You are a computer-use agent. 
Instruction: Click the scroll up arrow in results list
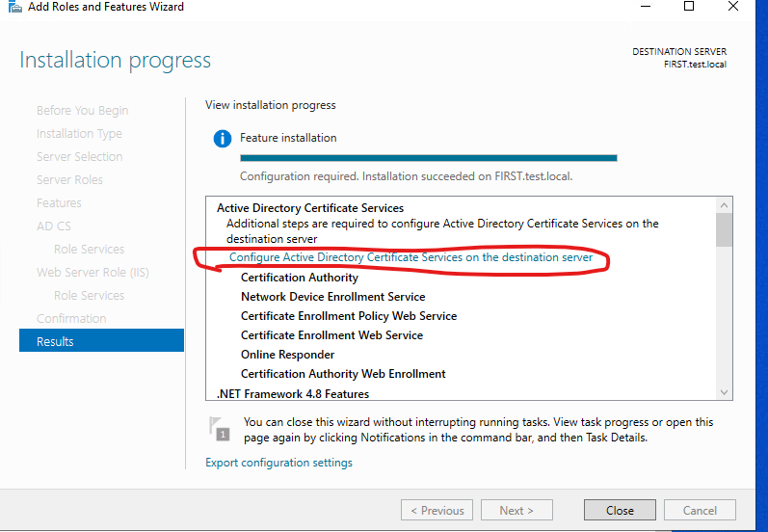724,204
